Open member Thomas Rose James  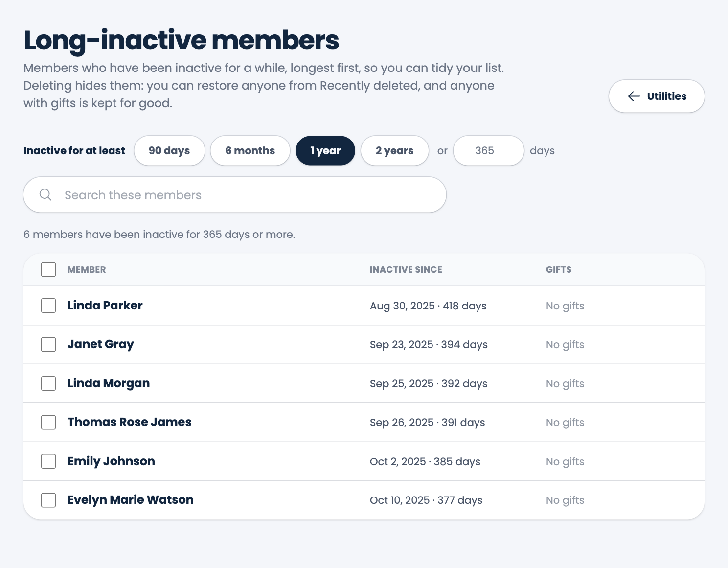click(130, 422)
